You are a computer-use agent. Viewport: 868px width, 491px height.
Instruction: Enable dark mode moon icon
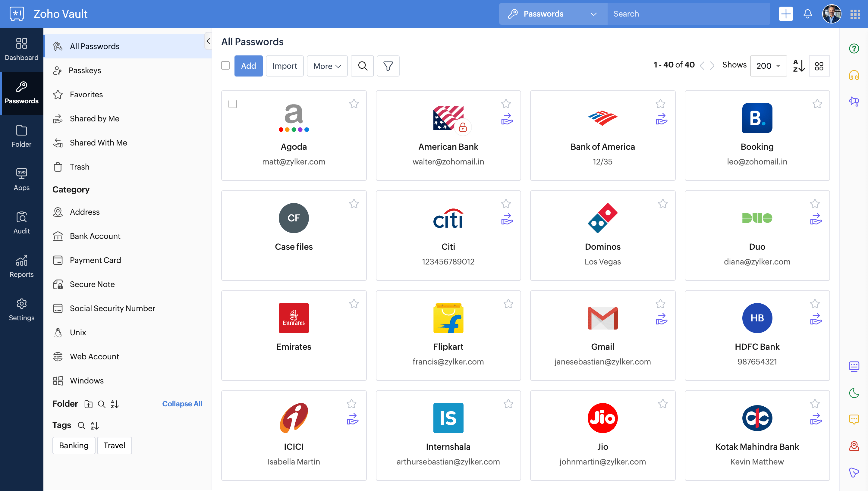854,393
